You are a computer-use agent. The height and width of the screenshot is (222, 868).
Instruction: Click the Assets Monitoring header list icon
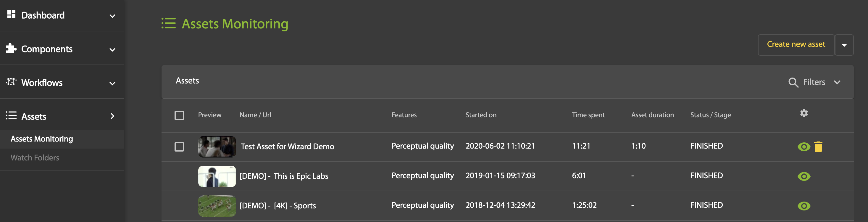(168, 23)
